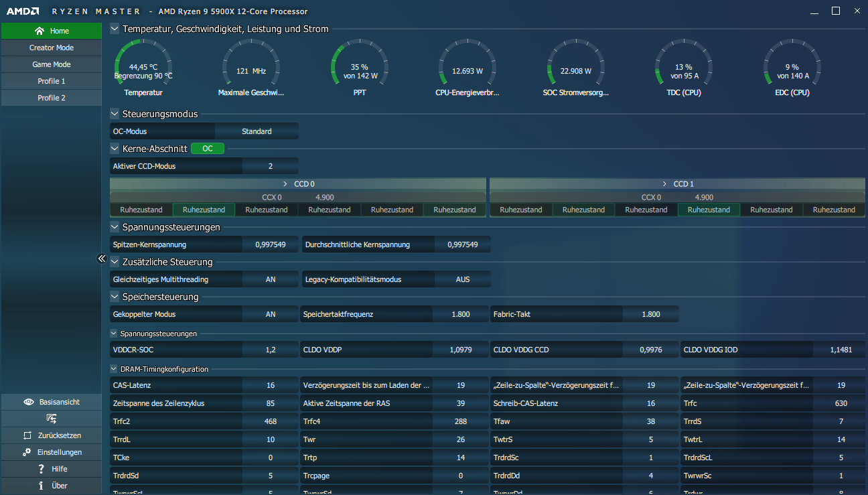Toggle the green OC badge

(208, 149)
